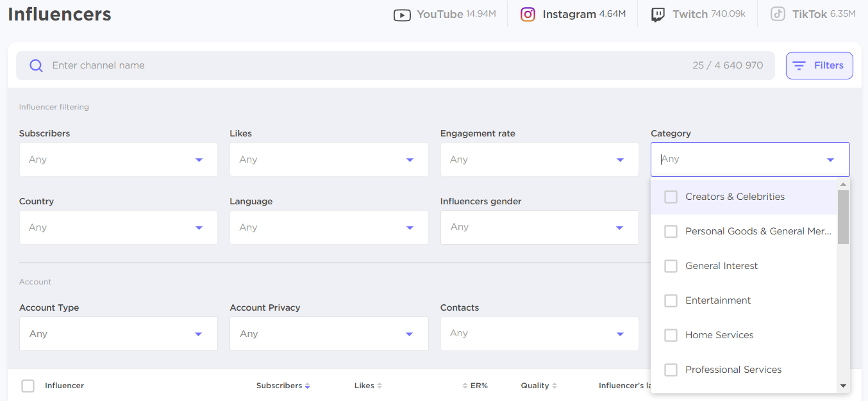Screen dimensions: 868x401
Task: Click the Instagram logo icon
Action: (528, 14)
